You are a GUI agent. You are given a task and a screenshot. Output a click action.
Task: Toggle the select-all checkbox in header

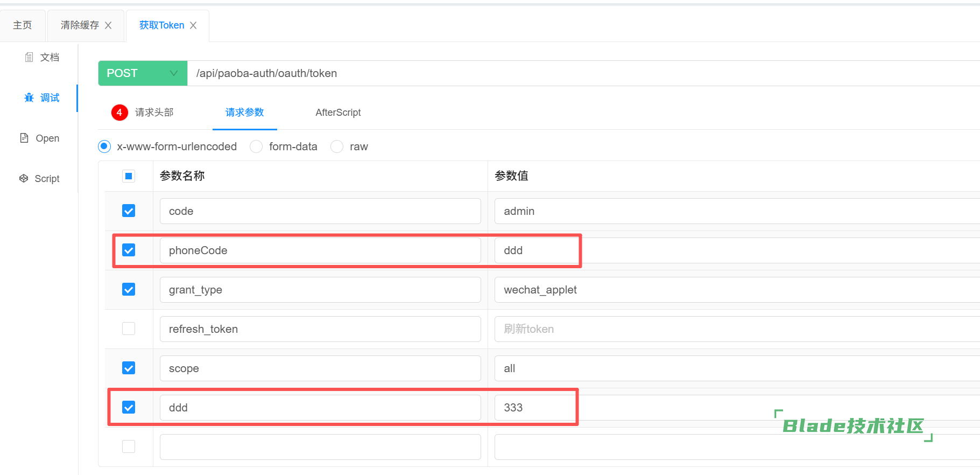[129, 176]
